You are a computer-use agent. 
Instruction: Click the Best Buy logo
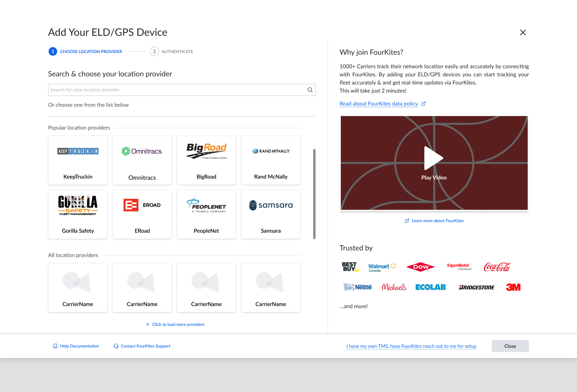pos(350,267)
